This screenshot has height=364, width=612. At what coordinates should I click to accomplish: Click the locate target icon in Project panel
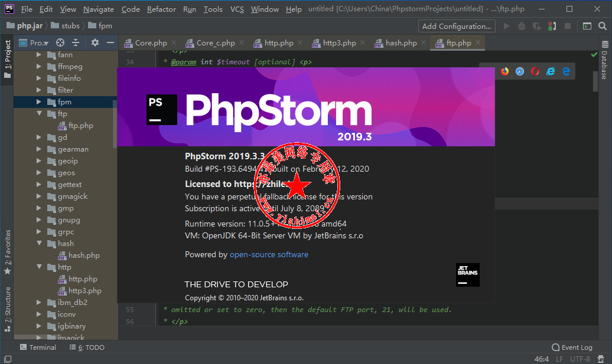(60, 43)
